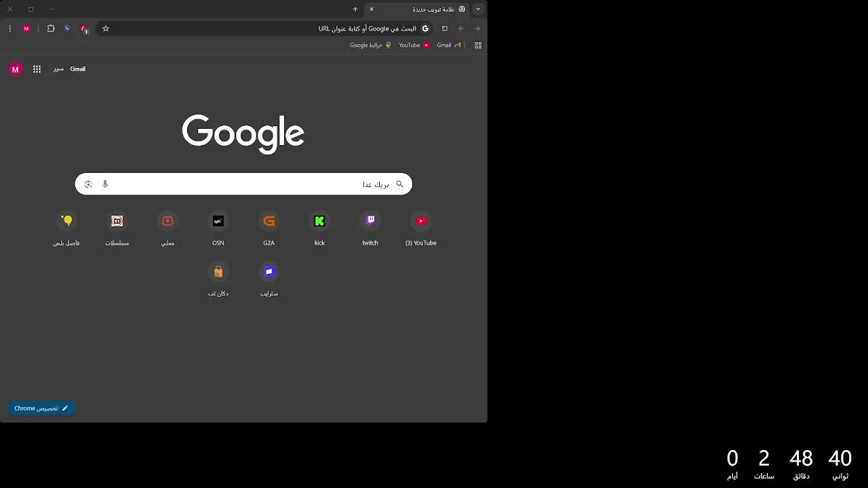Bookmark this page with the star icon
This screenshot has width=868, height=488.
pyautogui.click(x=106, y=28)
